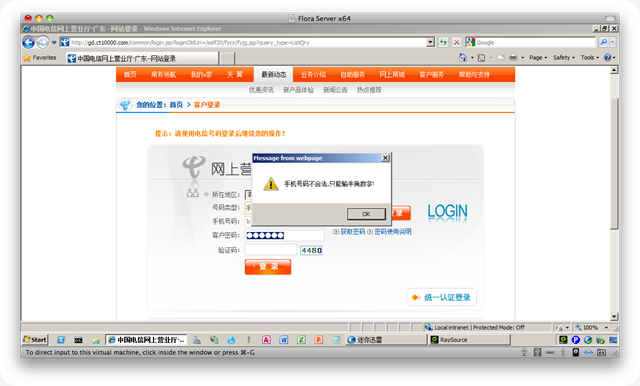Click the IE Forward arrow button
The width and height of the screenshot is (640, 386).
(42, 42)
